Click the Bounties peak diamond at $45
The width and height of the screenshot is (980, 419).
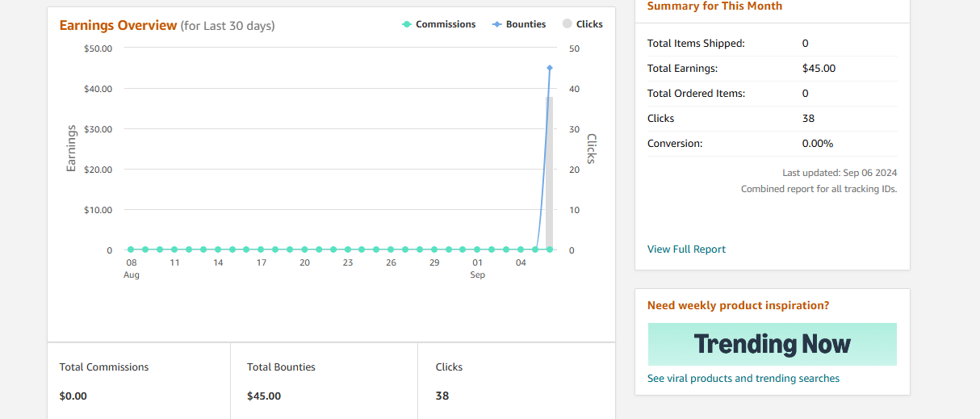[x=550, y=68]
